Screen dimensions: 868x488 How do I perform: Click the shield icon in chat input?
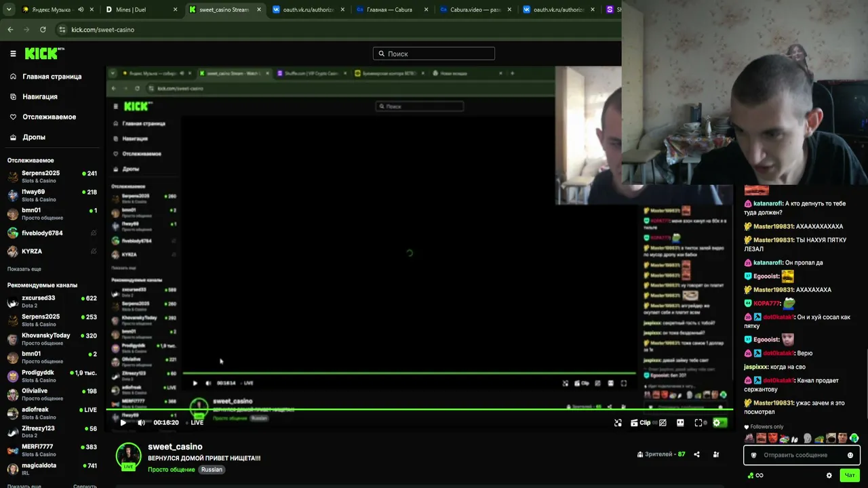(753, 455)
